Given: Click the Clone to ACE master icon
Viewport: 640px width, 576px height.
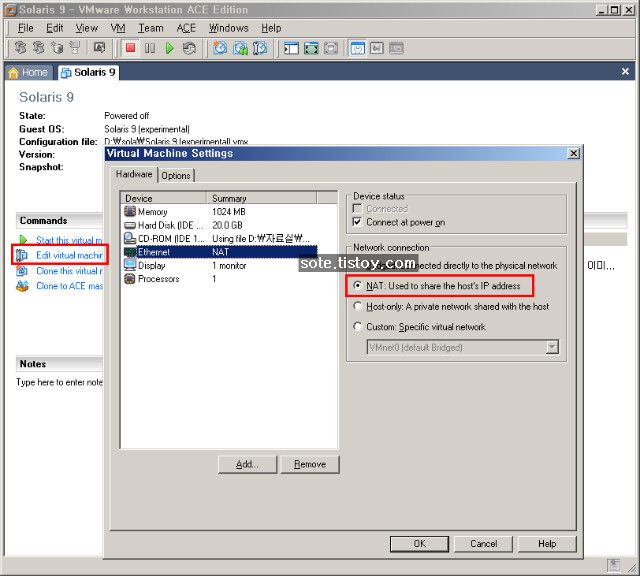Looking at the screenshot, I should (x=22, y=286).
